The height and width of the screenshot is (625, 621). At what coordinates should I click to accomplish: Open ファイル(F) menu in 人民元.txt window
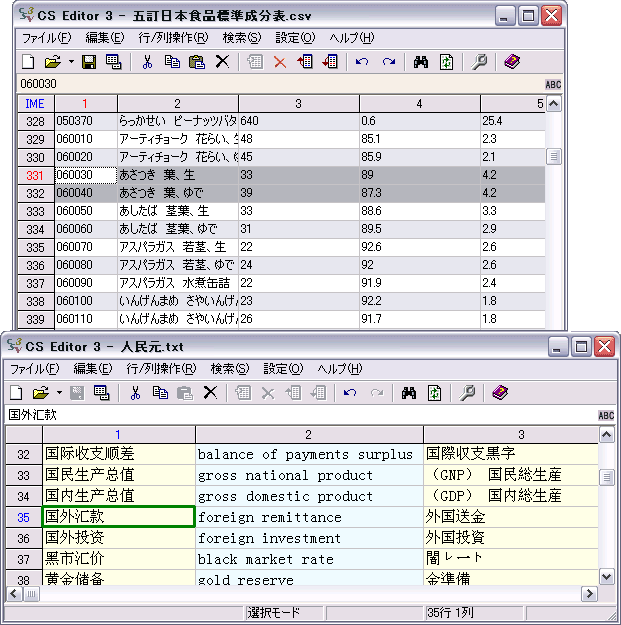[35, 369]
